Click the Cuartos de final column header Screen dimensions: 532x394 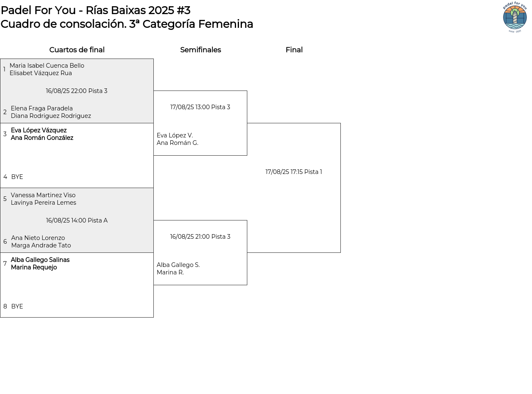(x=77, y=50)
